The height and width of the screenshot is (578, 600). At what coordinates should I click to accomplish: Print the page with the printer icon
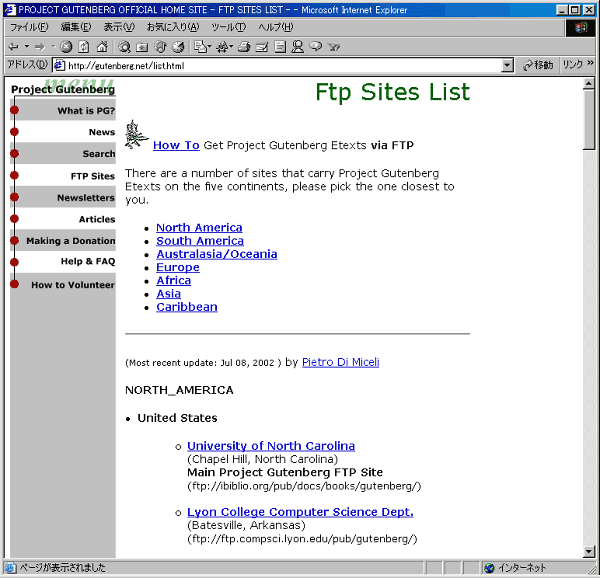click(244, 47)
